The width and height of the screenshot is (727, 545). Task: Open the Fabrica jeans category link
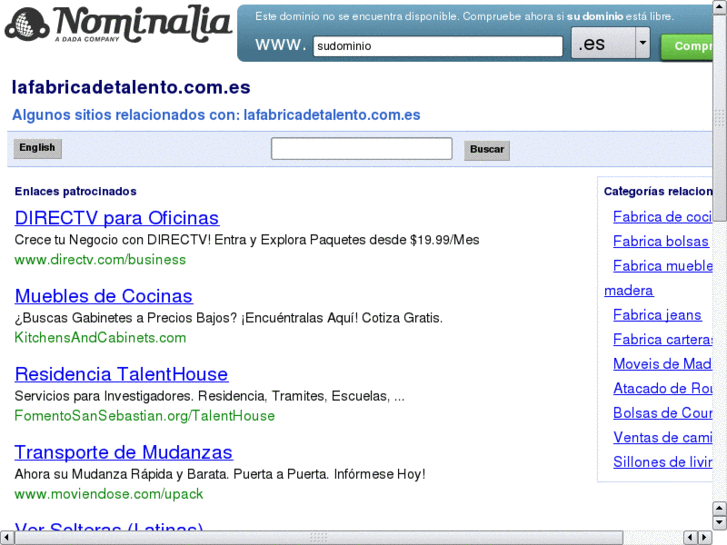click(657, 315)
